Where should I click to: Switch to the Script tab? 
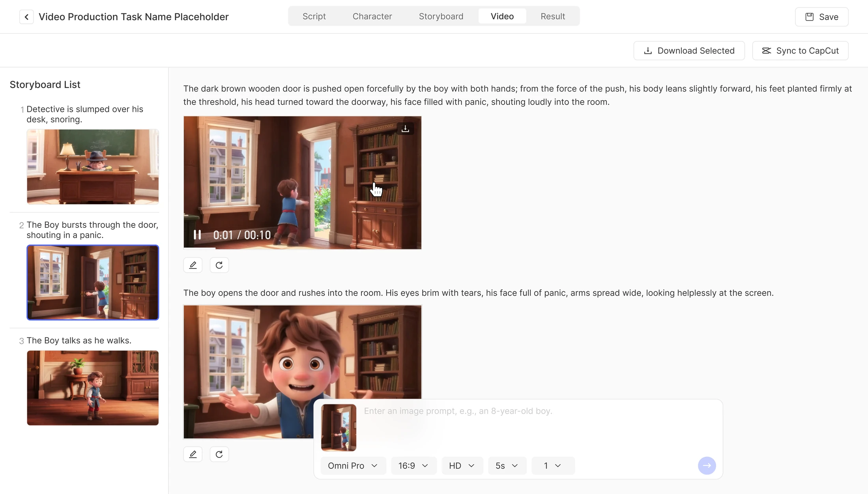coord(314,16)
